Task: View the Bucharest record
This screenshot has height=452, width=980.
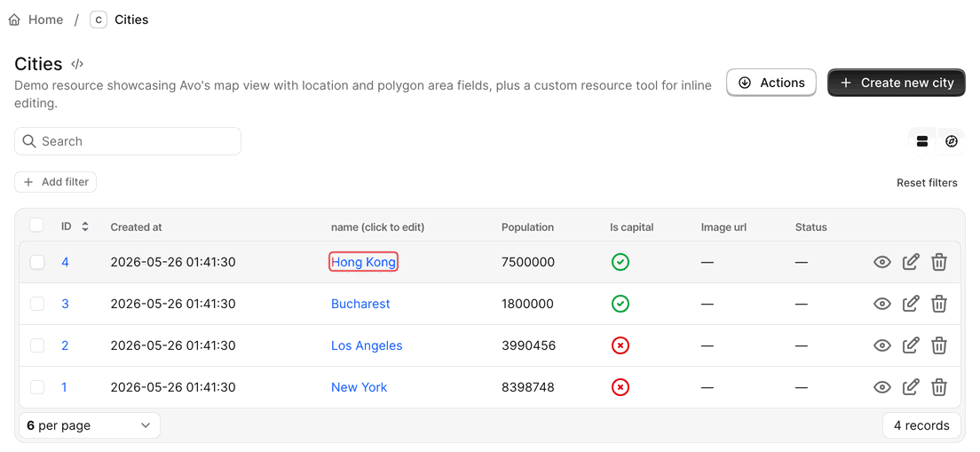Action: pos(881,304)
